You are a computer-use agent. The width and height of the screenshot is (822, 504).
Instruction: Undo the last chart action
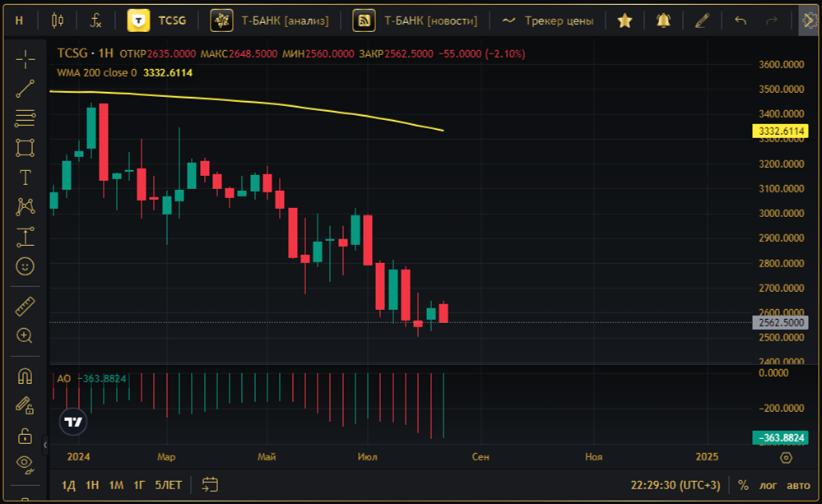[x=741, y=21]
